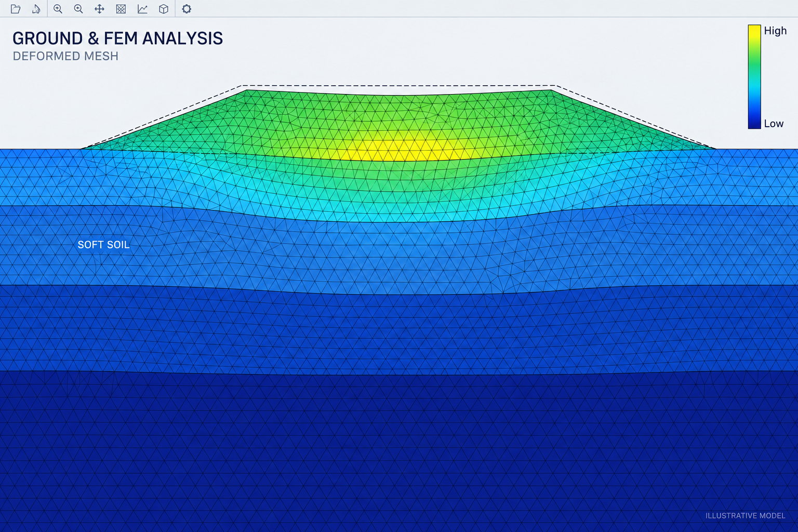Activate the pan (four-arrow move) tool
Screen dimensions: 798x532
tap(99, 9)
